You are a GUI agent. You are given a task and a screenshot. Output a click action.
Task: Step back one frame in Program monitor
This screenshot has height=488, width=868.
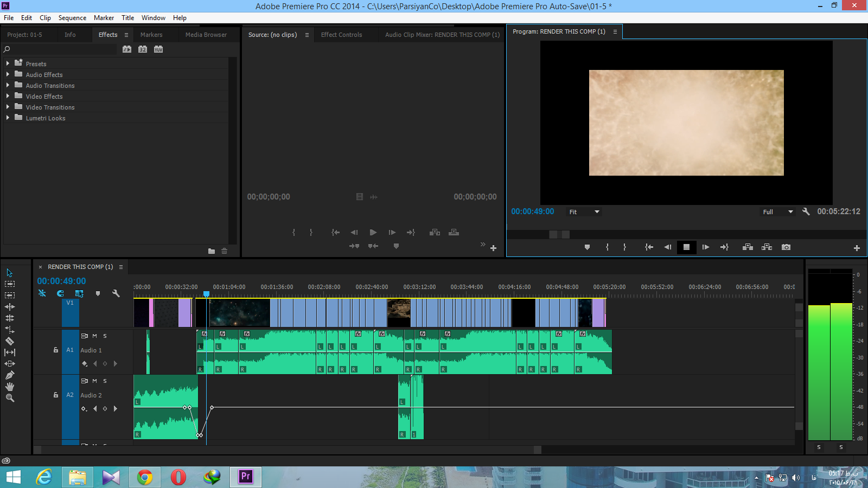[x=668, y=247]
